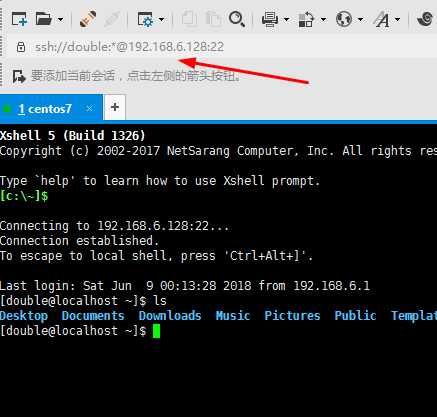
Task: Click the green cursor at the prompt
Action: [156, 331]
